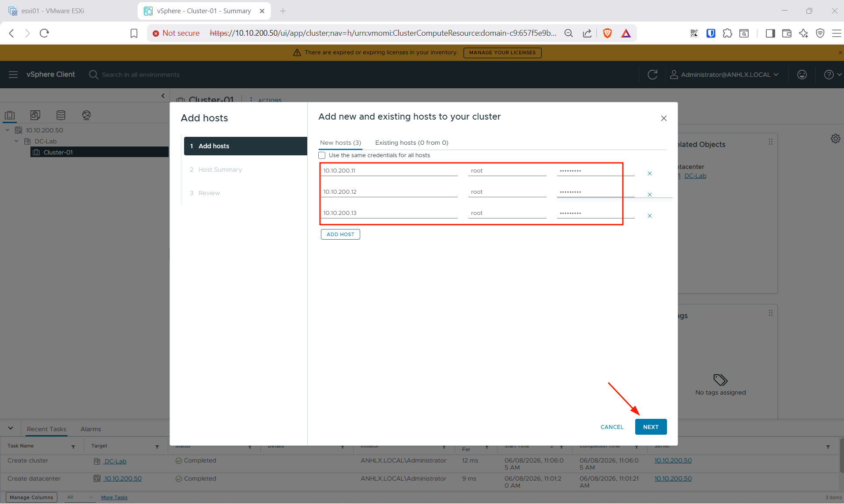
Task: Select wizard step 2 Host Summary
Action: pos(216,169)
